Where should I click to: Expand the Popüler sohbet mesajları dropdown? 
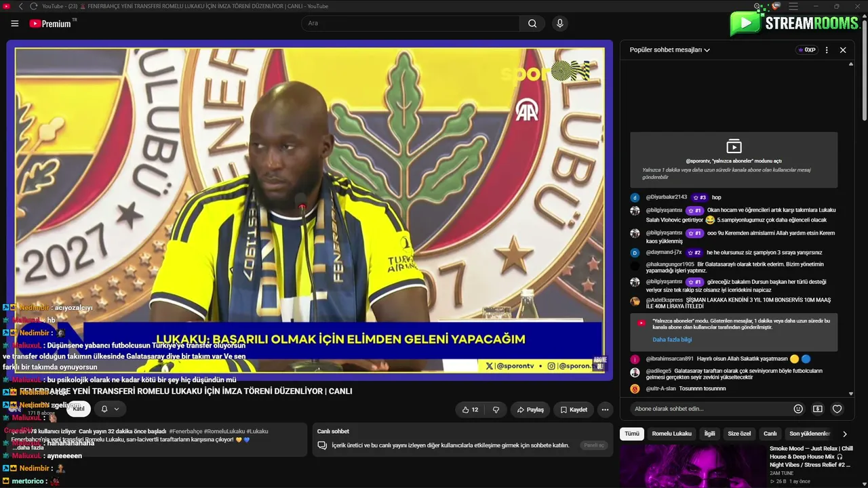click(x=670, y=49)
